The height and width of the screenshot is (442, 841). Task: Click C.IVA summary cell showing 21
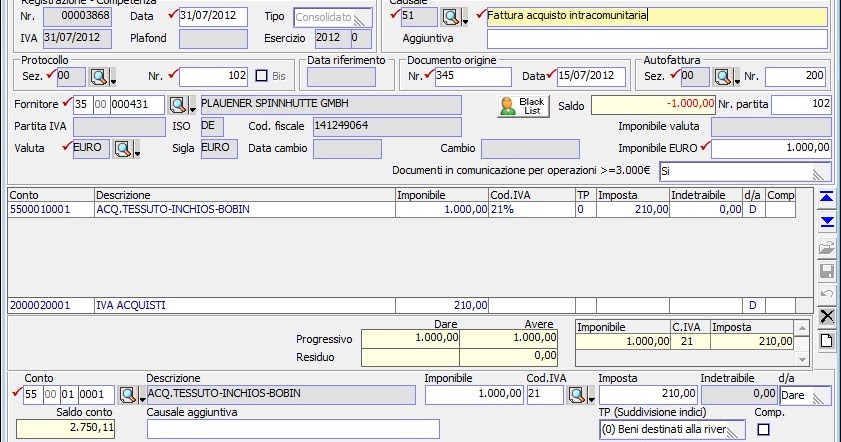(690, 342)
